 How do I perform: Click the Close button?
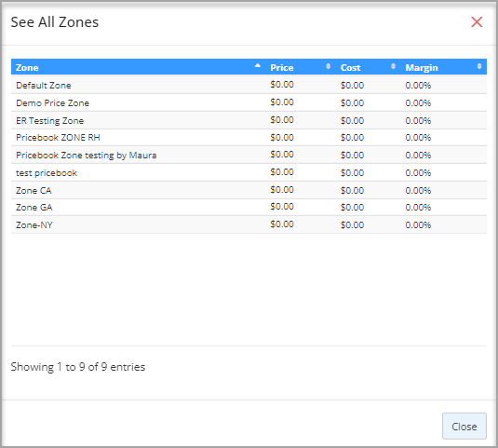click(x=464, y=426)
